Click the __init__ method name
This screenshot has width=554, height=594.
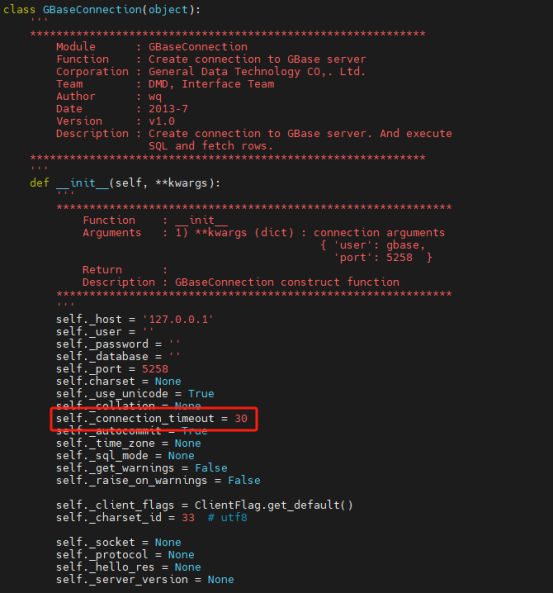[83, 183]
